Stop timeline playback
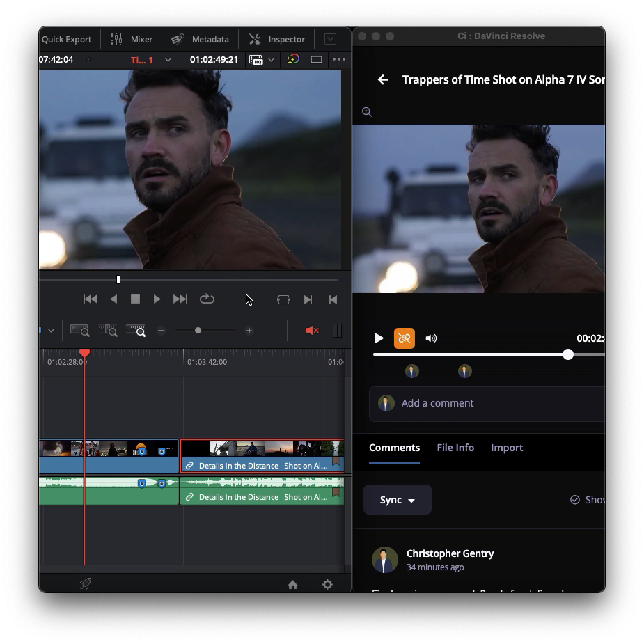 click(x=135, y=299)
